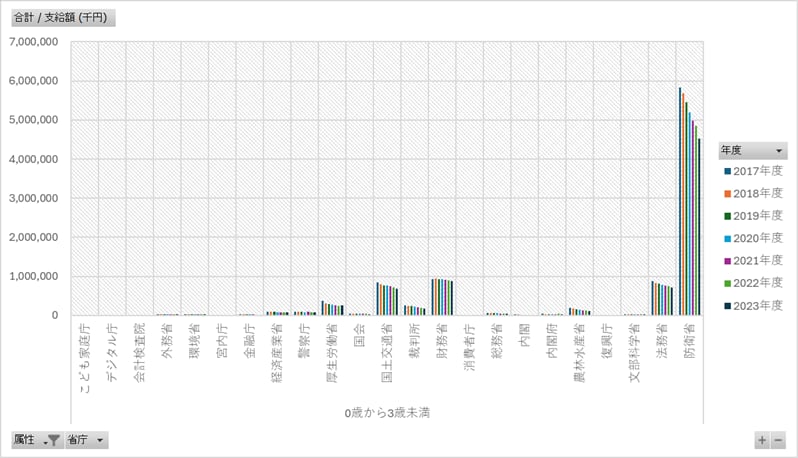Click the 0歳から3歳未満 category label
Image resolution: width=798 pixels, height=458 pixels.
(x=387, y=413)
